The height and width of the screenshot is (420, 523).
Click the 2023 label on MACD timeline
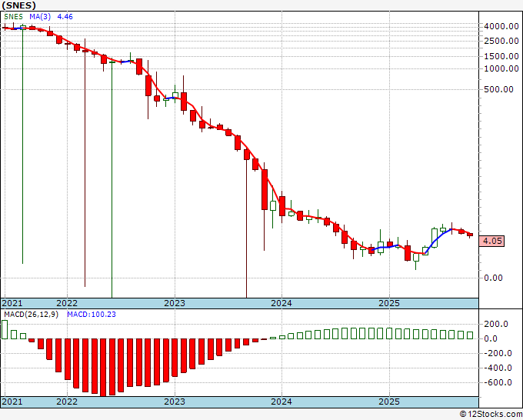pyautogui.click(x=175, y=402)
